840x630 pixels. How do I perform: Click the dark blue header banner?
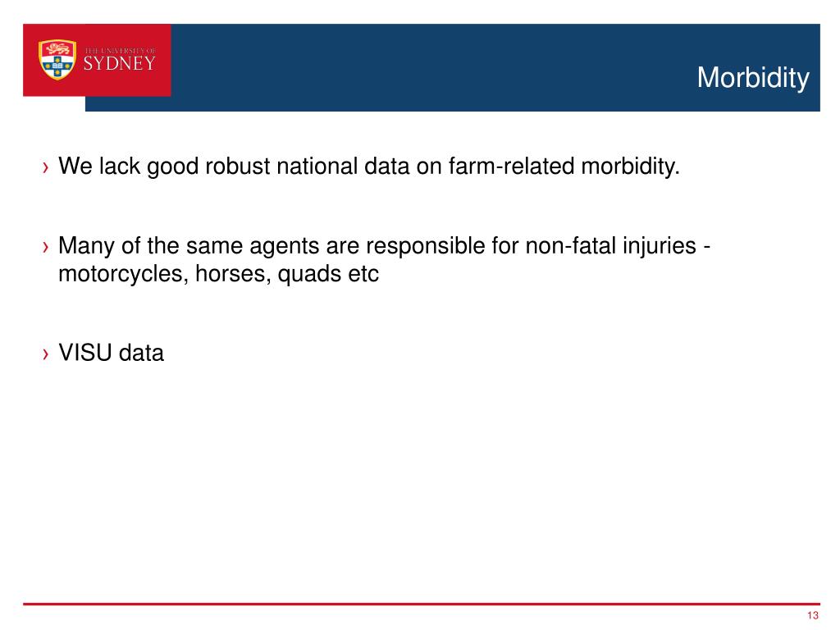(x=495, y=67)
